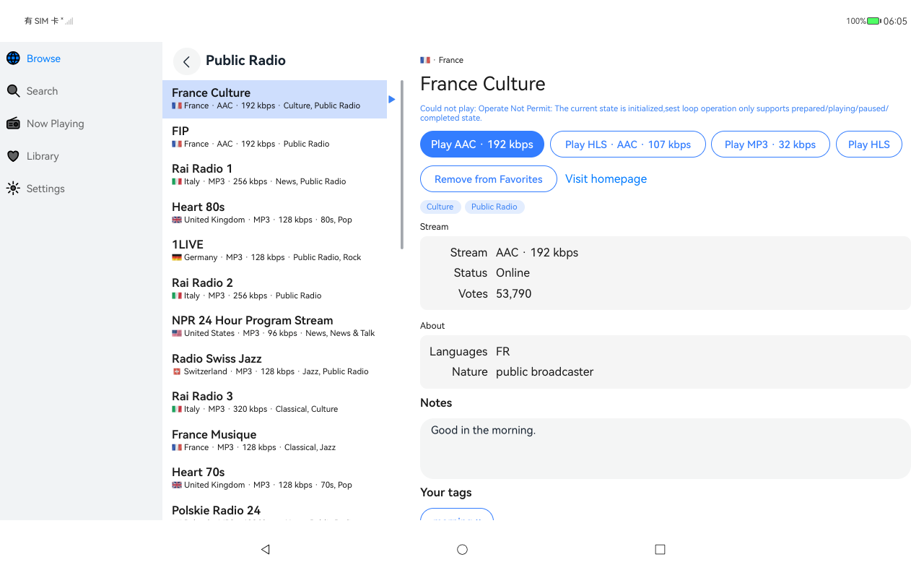924x578 pixels.
Task: Play MP3 32 kbps stream
Action: [x=770, y=144]
